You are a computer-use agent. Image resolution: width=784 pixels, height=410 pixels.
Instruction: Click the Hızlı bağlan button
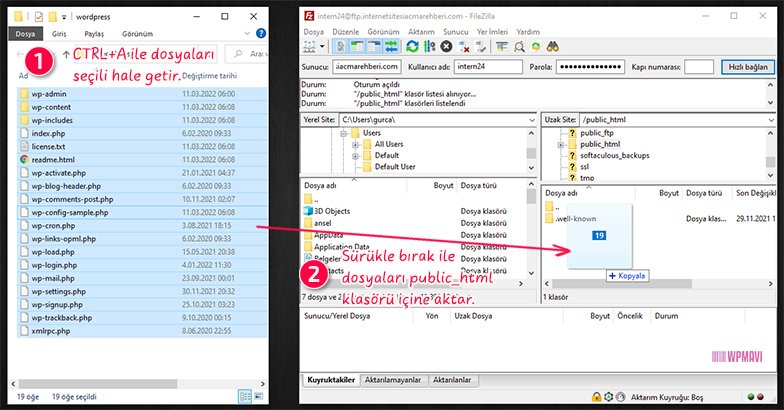pyautogui.click(x=748, y=66)
